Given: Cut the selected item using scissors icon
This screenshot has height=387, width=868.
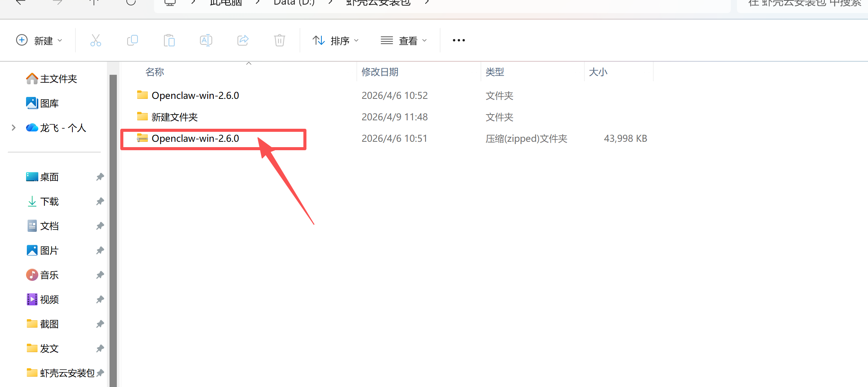Looking at the screenshot, I should [x=95, y=40].
